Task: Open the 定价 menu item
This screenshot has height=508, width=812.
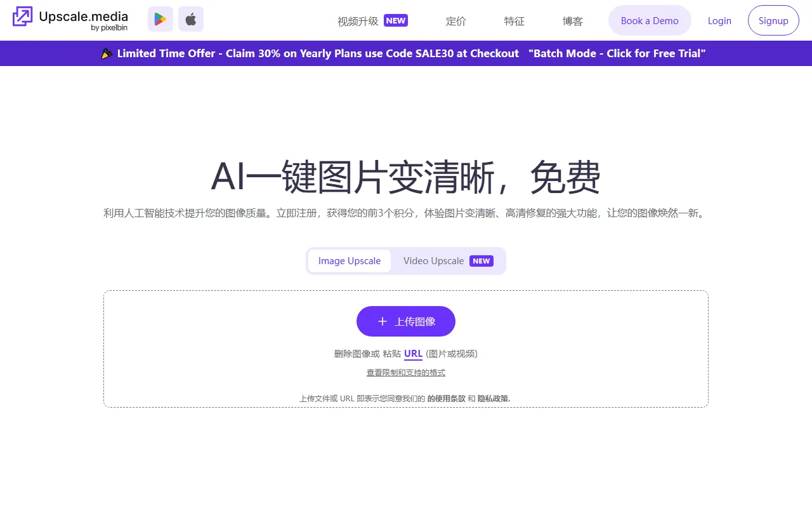Action: (455, 21)
